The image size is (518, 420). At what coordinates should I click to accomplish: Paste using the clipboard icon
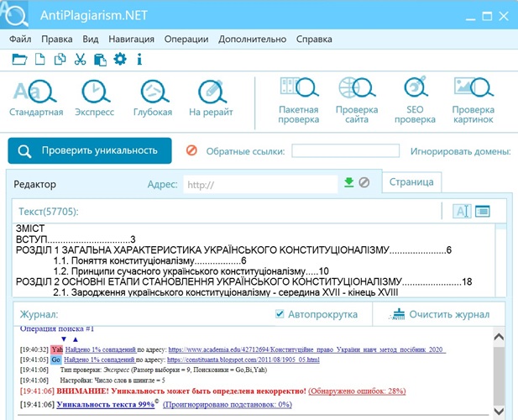[100, 60]
